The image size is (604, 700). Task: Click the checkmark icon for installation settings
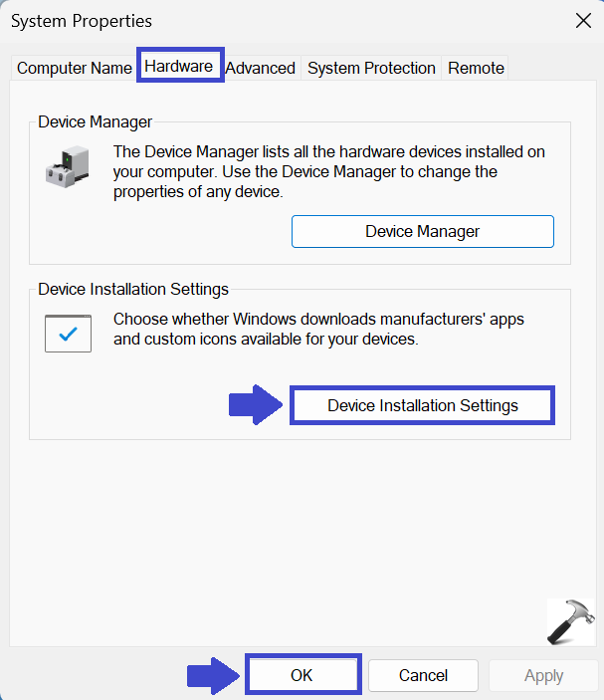(68, 334)
